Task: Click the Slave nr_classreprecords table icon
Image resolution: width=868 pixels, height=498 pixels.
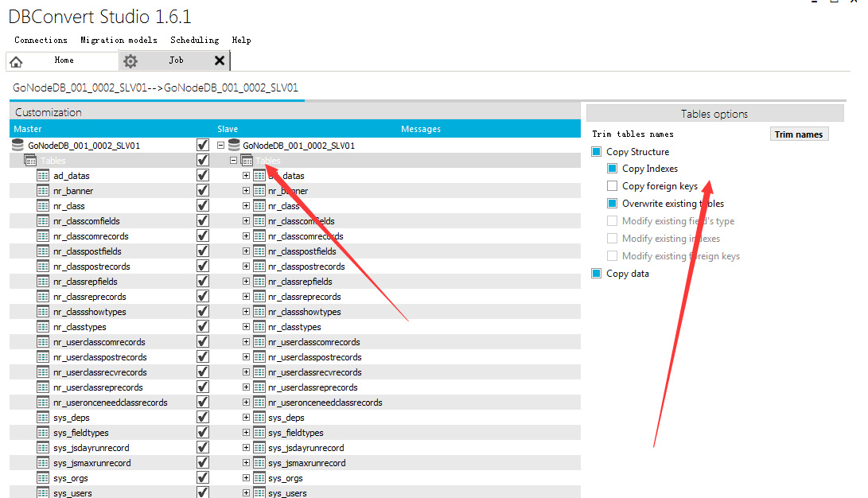Action: click(x=259, y=297)
